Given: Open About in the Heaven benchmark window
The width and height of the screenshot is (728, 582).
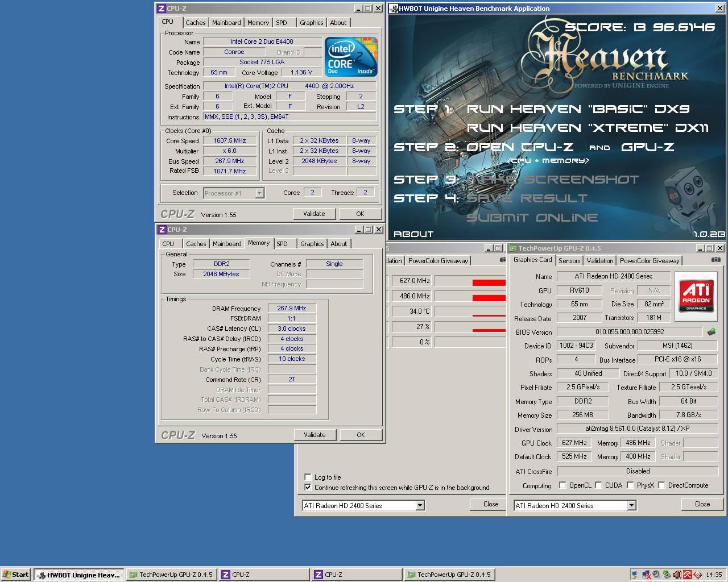Looking at the screenshot, I should 413,234.
